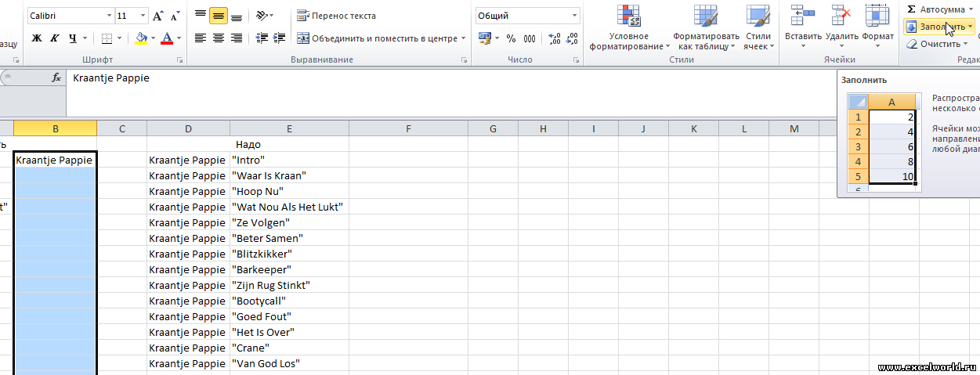The width and height of the screenshot is (980, 375).
Task: Apply red font color
Action: [166, 38]
